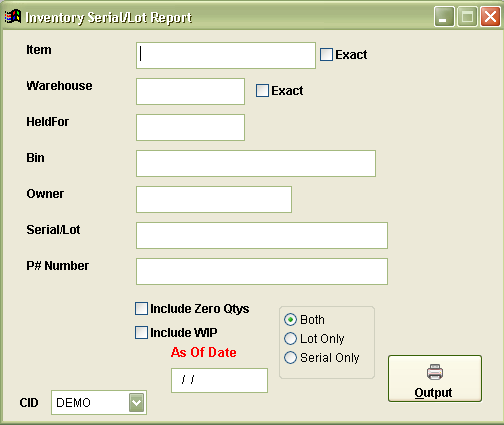The image size is (504, 425).
Task: Select the Serial/Lot text box
Action: pos(262,235)
